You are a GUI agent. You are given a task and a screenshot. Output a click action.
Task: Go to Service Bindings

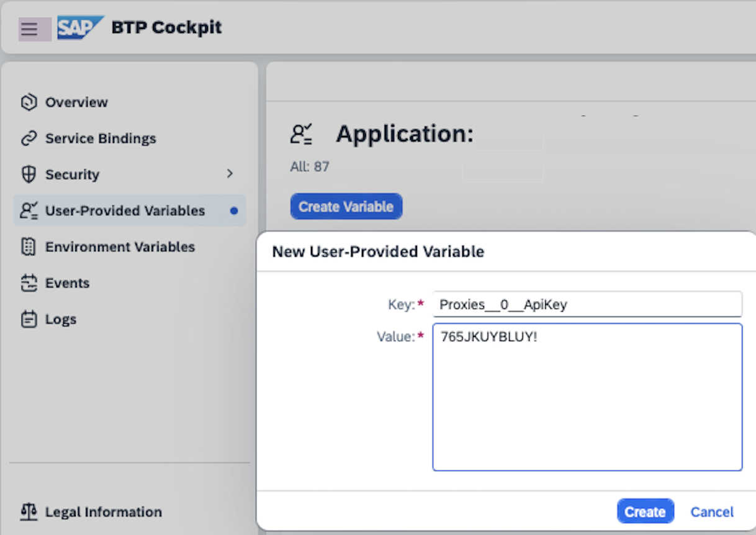101,138
